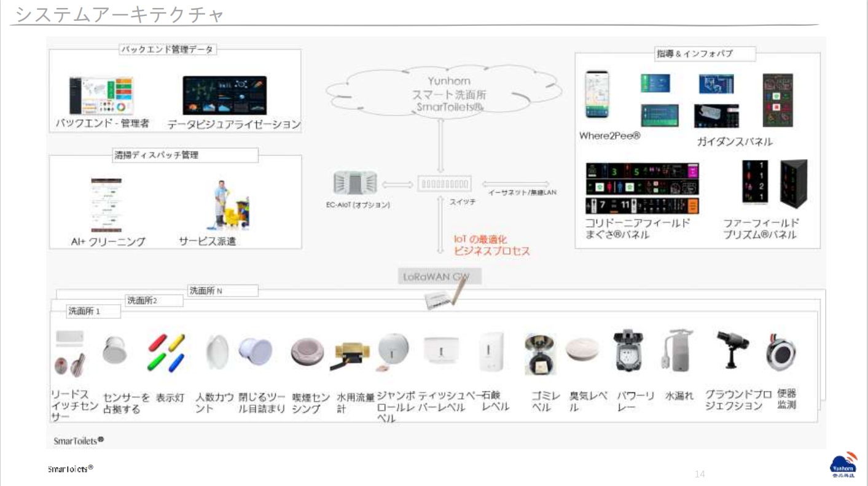This screenshot has width=868, height=486.
Task: Click the ガイダンスパネル caption
Action: pyautogui.click(x=735, y=142)
